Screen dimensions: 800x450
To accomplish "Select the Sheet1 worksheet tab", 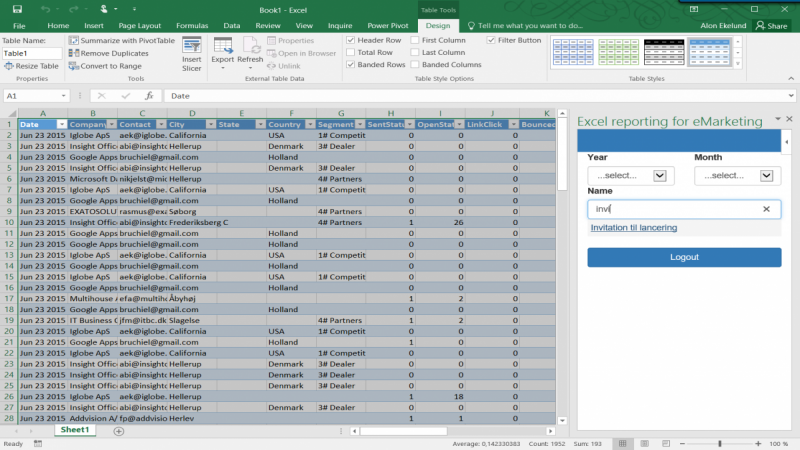I will tap(74, 430).
